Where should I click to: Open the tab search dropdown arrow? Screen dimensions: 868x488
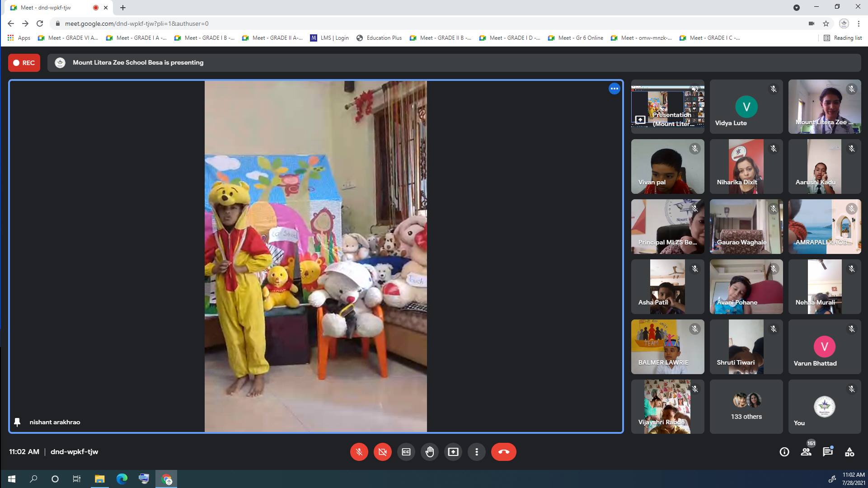(797, 8)
